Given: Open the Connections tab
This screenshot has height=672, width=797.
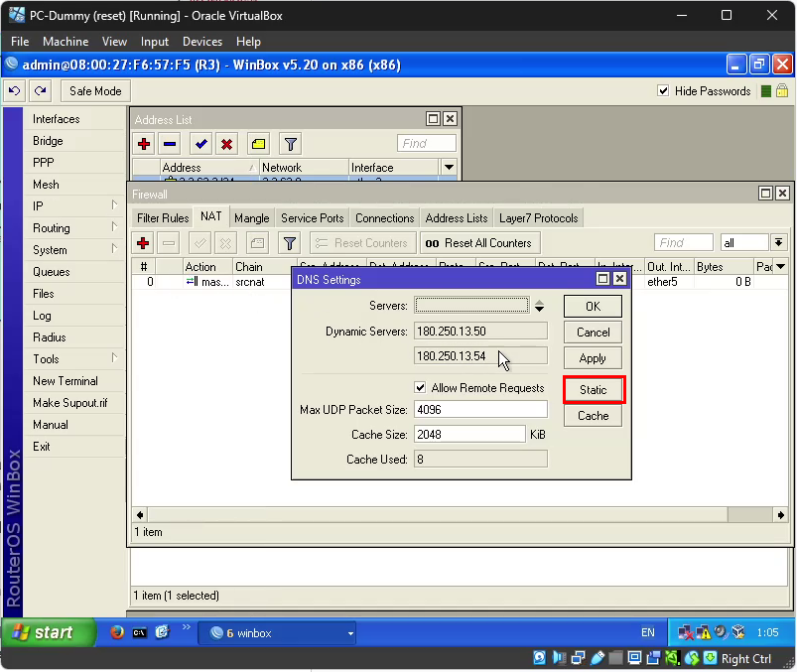Looking at the screenshot, I should coord(385,218).
